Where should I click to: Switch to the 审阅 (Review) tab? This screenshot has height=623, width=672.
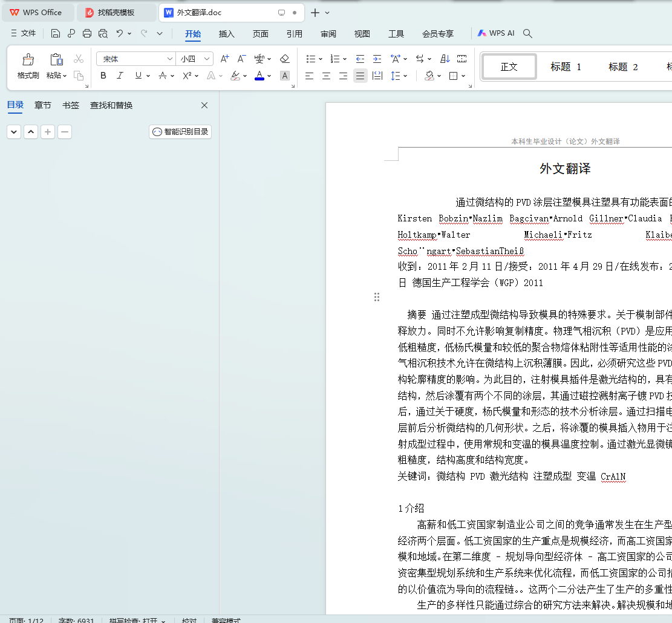(328, 34)
